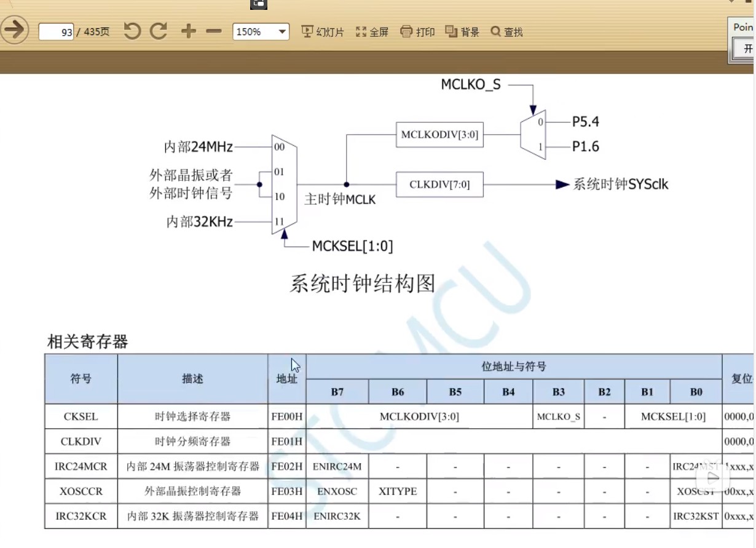Click the MCLKODIV[3:0] block in the diagram

tap(439, 134)
